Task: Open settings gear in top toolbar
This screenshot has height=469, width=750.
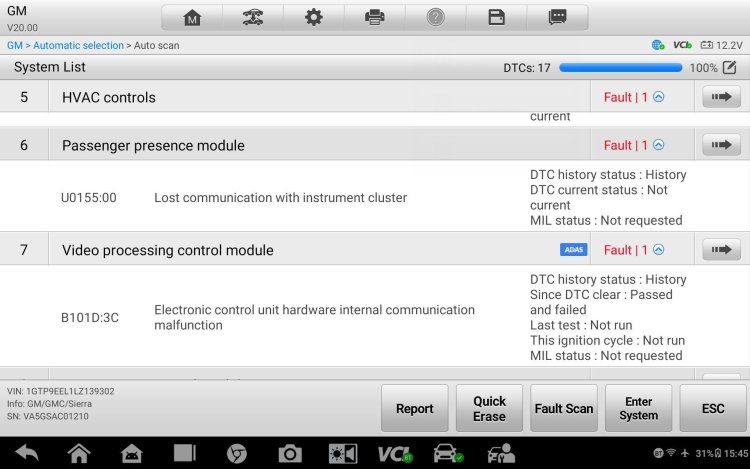Action: (314, 18)
